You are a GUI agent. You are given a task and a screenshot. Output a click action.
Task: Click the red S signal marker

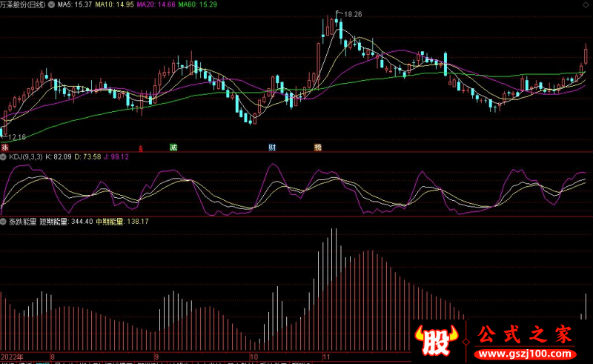click(x=141, y=148)
